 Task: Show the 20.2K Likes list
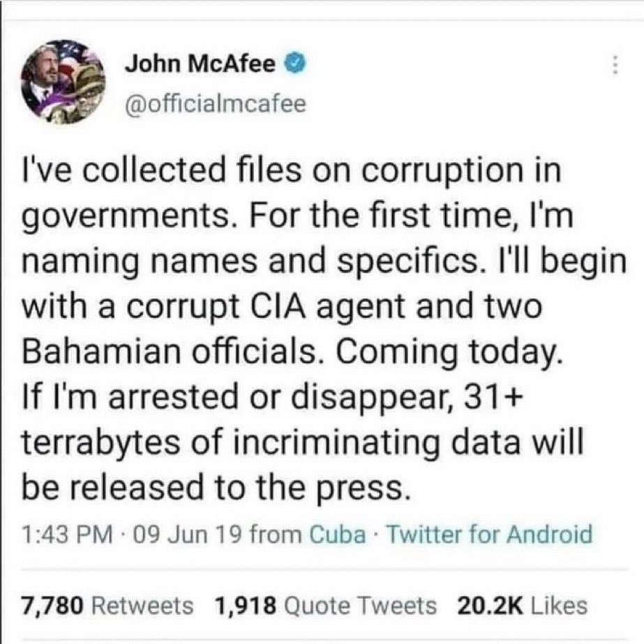click(521, 605)
